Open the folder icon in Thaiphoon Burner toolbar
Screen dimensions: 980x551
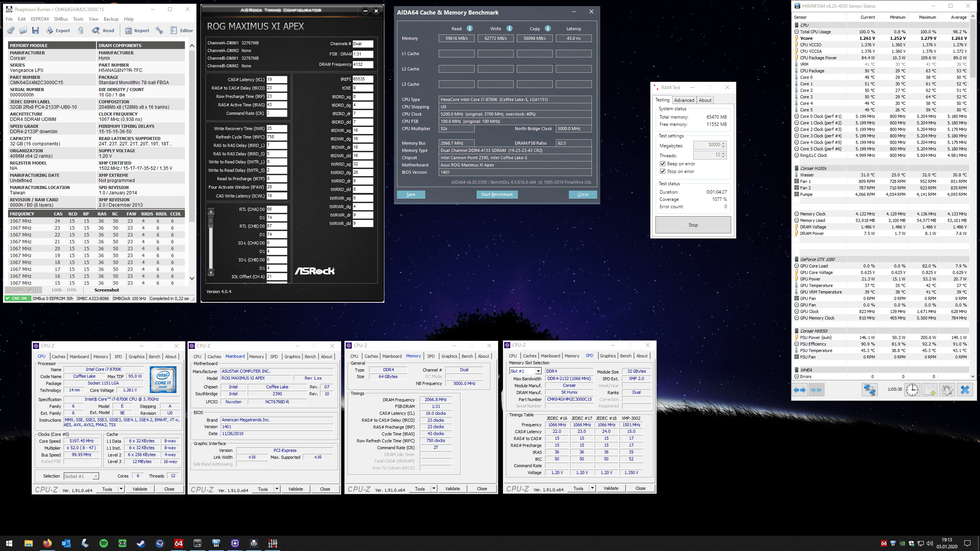(23, 31)
